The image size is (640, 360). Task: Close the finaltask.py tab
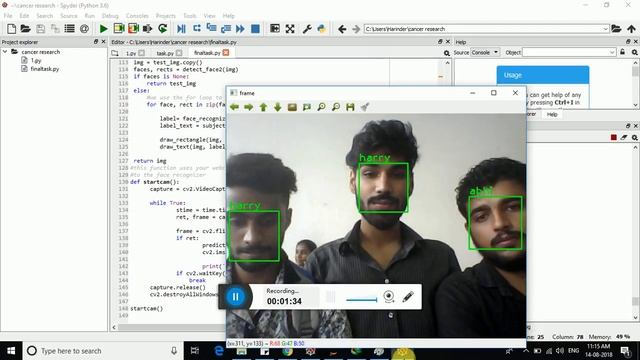(x=226, y=53)
